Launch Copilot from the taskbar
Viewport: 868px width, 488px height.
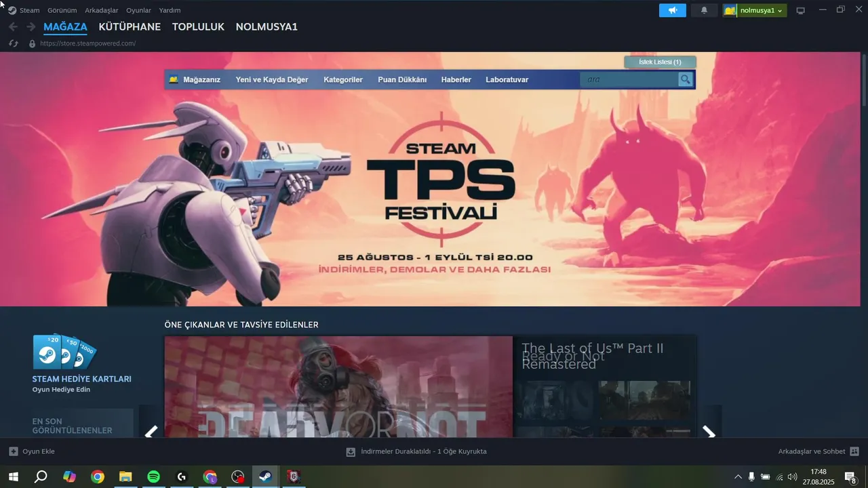point(69,477)
